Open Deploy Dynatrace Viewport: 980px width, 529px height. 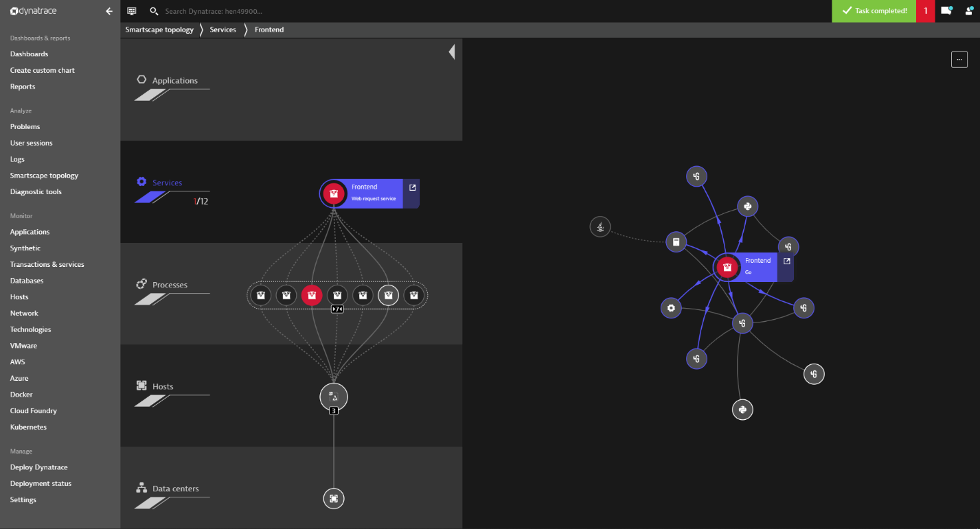pos(39,467)
